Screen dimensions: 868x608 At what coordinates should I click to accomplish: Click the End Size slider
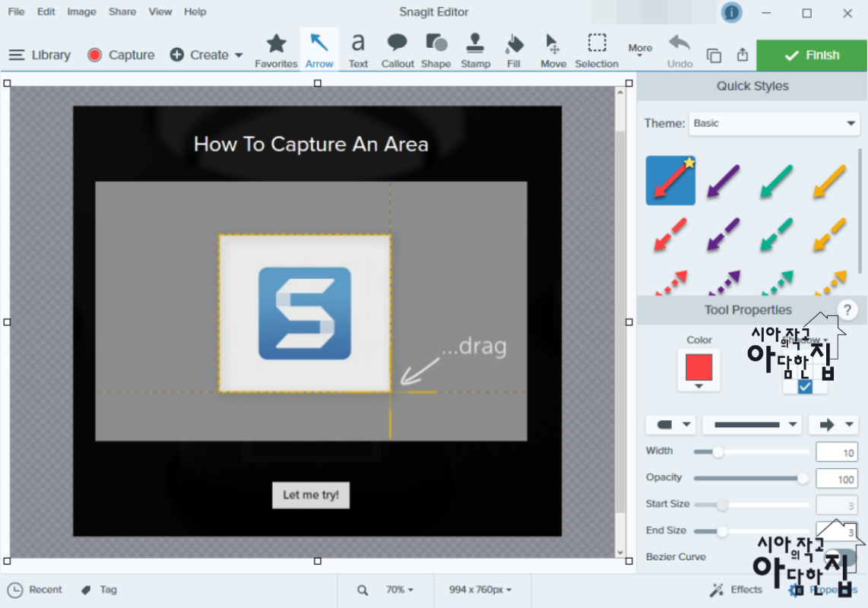pyautogui.click(x=751, y=531)
